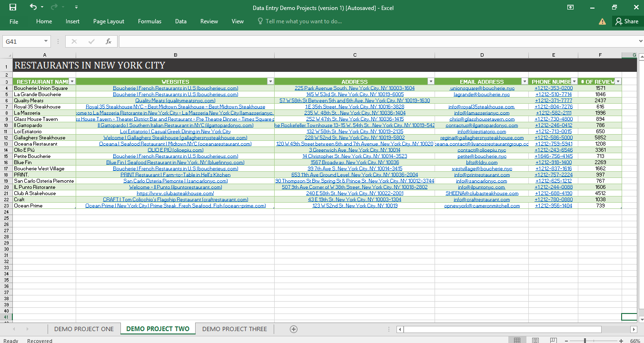Switch to Page Break Preview icon
Viewport: 644px width, 343px height.
pyautogui.click(x=554, y=340)
